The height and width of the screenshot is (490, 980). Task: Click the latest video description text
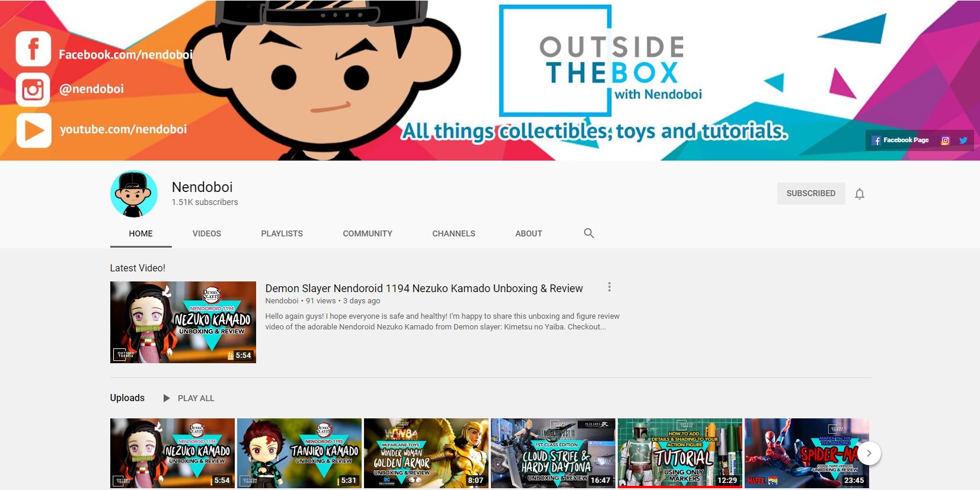(442, 322)
